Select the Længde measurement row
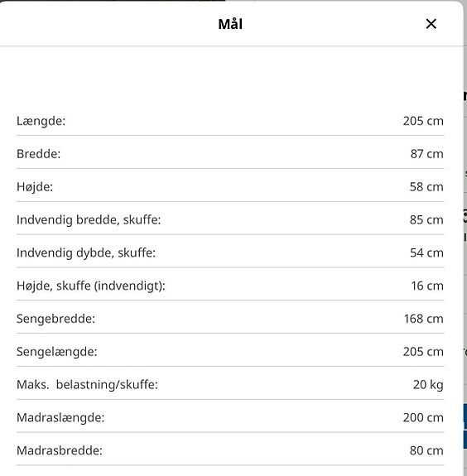 point(230,121)
